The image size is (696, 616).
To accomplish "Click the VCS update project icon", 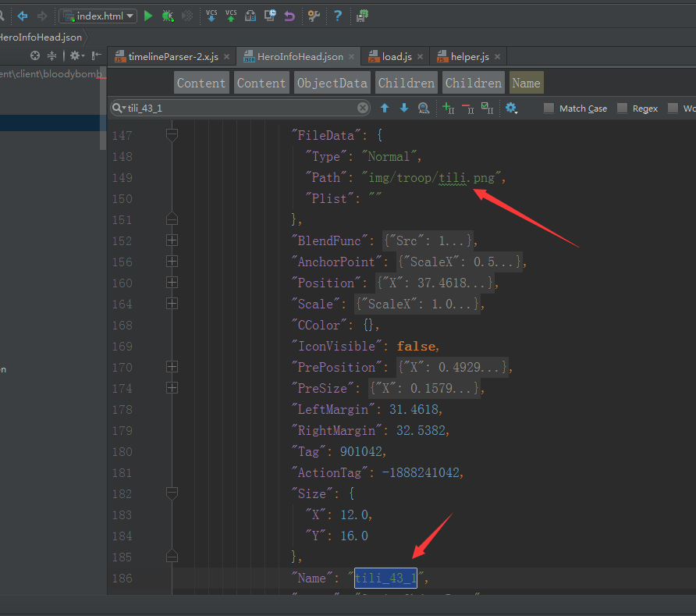I will (211, 16).
